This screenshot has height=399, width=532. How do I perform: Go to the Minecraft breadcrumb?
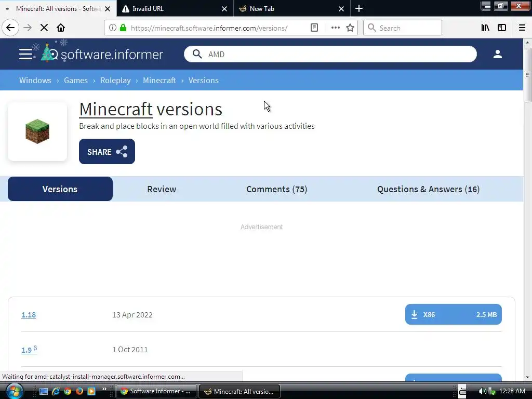coord(159,81)
